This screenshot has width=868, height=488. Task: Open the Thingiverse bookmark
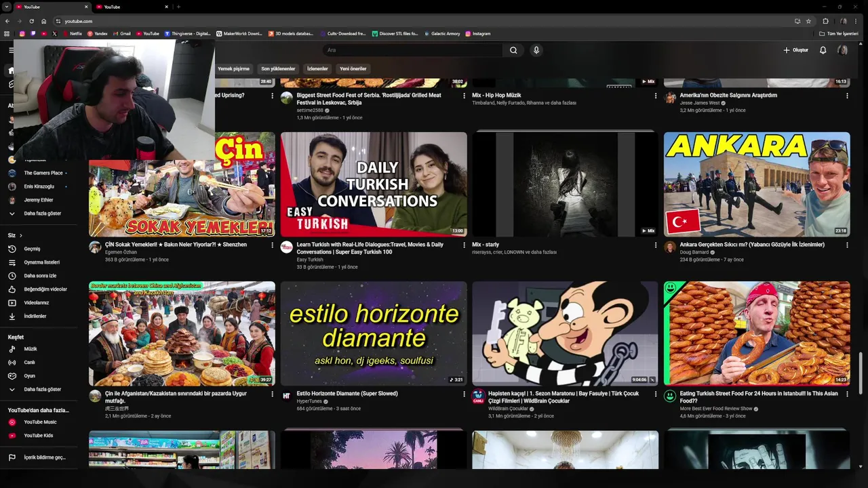pos(187,33)
